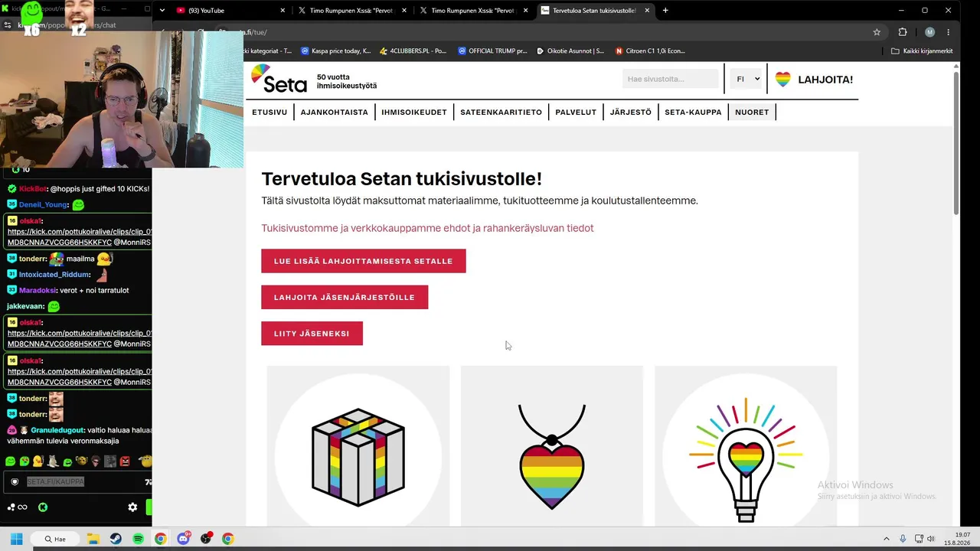The width and height of the screenshot is (980, 551).
Task: Open the Windows Start menu
Action: coord(16,539)
